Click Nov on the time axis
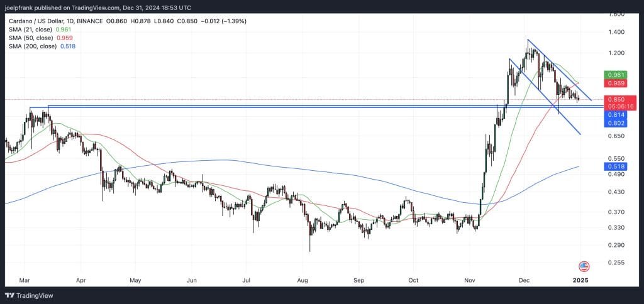This screenshot has width=644, height=304. click(x=469, y=278)
